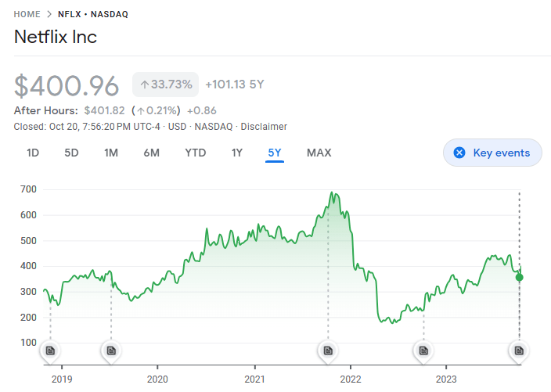
Task: Click the 33.73% change badge
Action: 165,85
